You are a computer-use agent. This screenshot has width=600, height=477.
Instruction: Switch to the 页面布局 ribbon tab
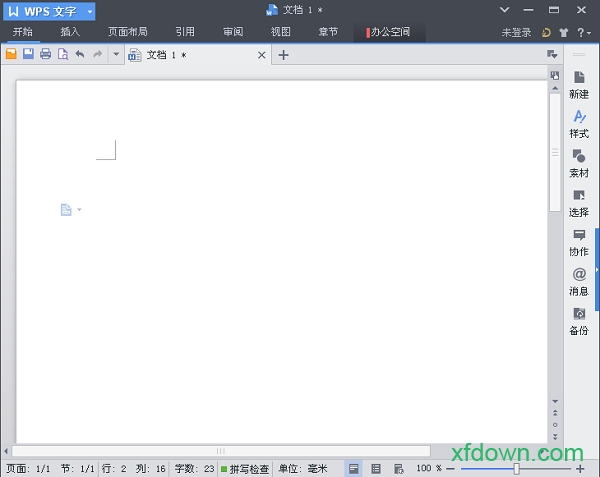(127, 32)
